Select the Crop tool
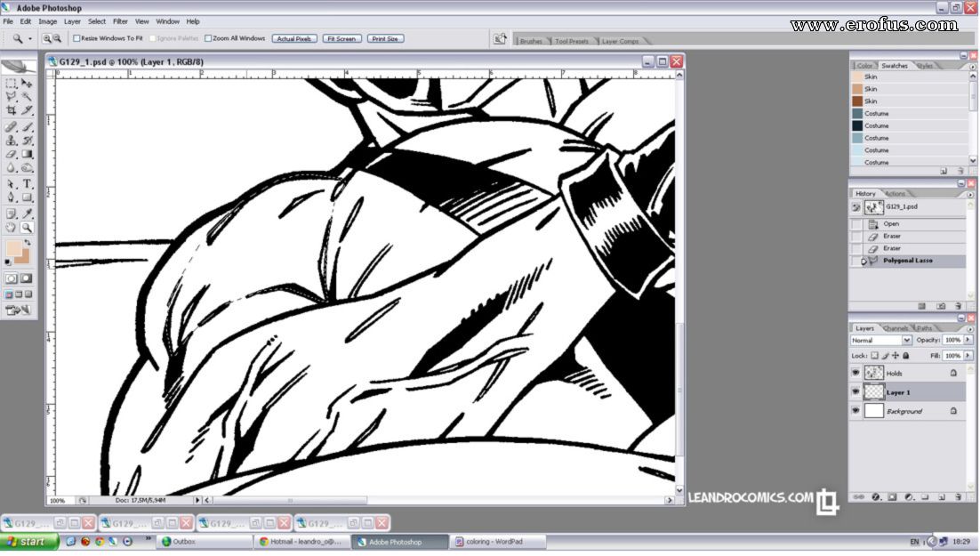This screenshot has width=980, height=556. [11, 110]
